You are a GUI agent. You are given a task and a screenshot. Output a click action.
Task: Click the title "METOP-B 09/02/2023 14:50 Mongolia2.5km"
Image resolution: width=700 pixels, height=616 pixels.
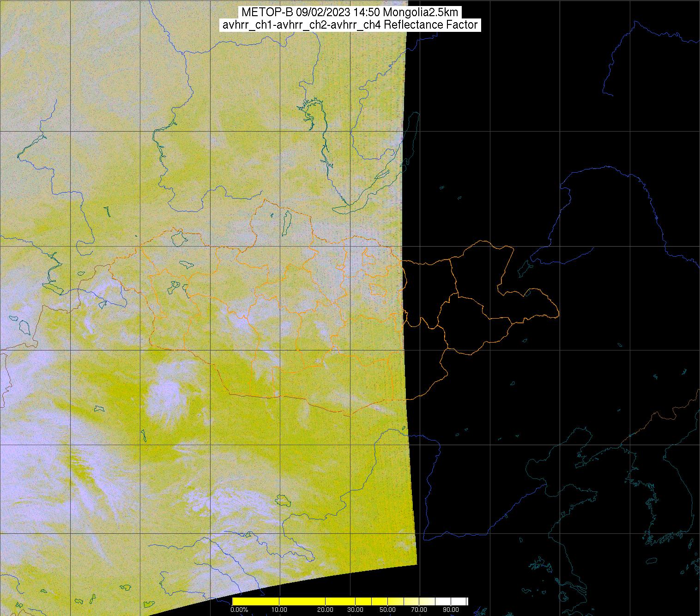click(350, 12)
